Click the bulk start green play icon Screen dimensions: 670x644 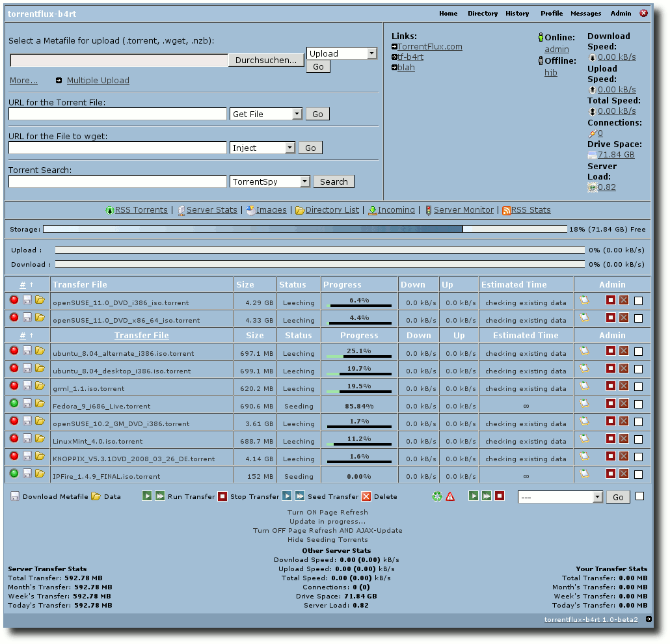pyautogui.click(x=474, y=496)
